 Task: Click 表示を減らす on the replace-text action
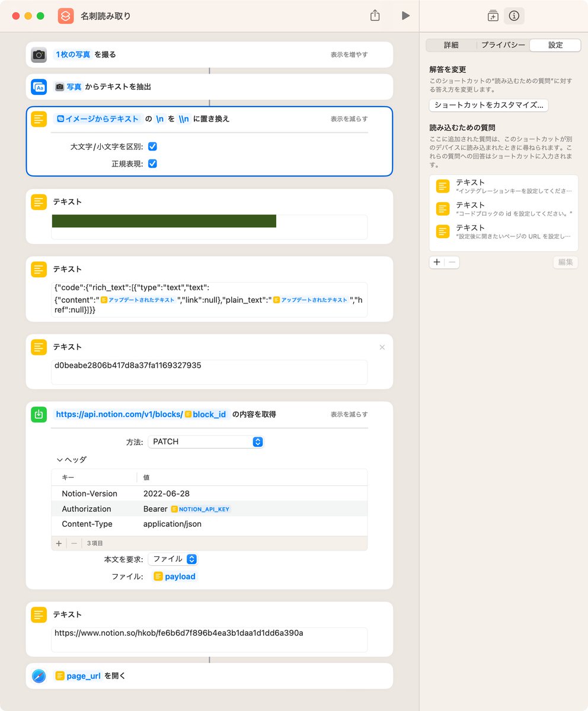click(349, 118)
